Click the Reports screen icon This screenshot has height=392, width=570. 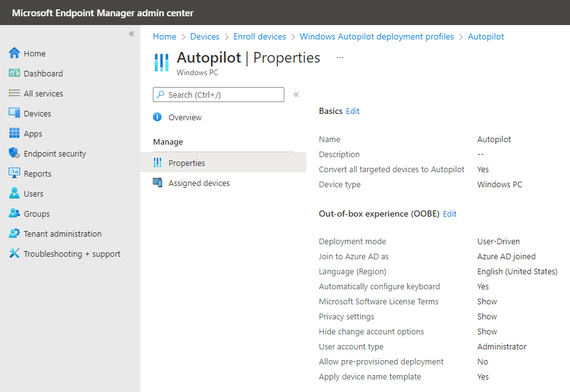[14, 173]
